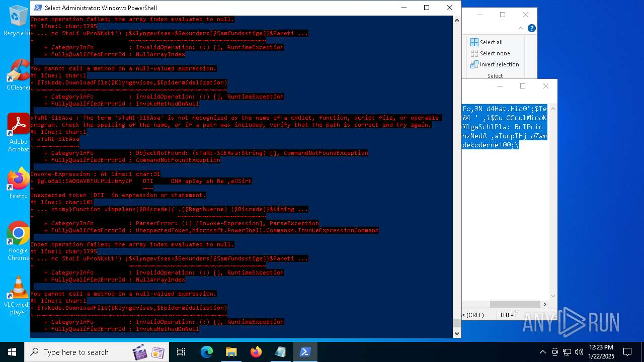The width and height of the screenshot is (644, 362).
Task: Open Firefox from the taskbar
Action: (256, 352)
